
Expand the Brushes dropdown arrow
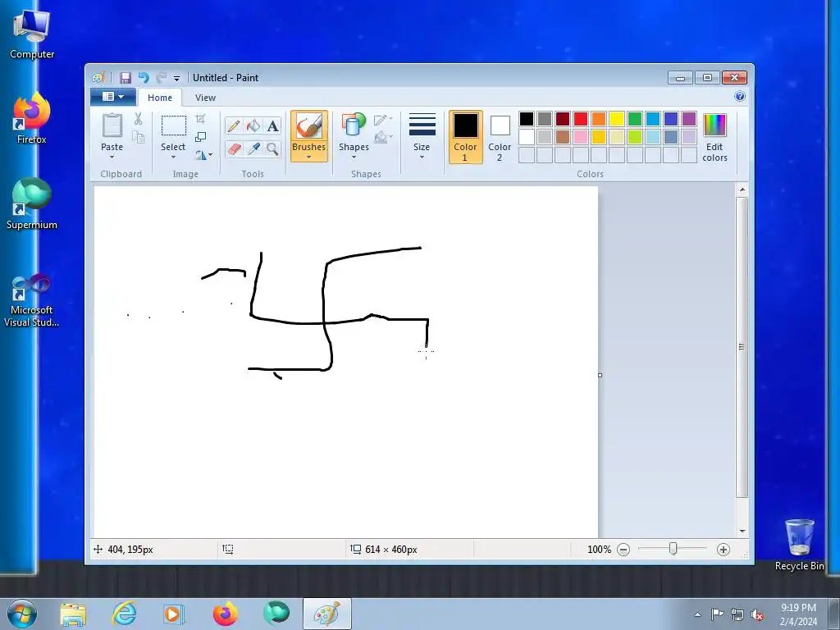[309, 157]
